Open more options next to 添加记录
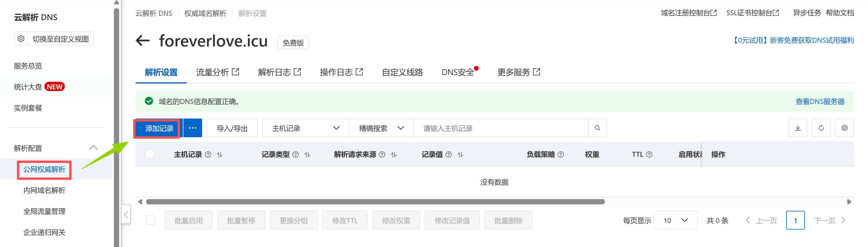Viewport: 868px width, 247px height. [x=192, y=128]
